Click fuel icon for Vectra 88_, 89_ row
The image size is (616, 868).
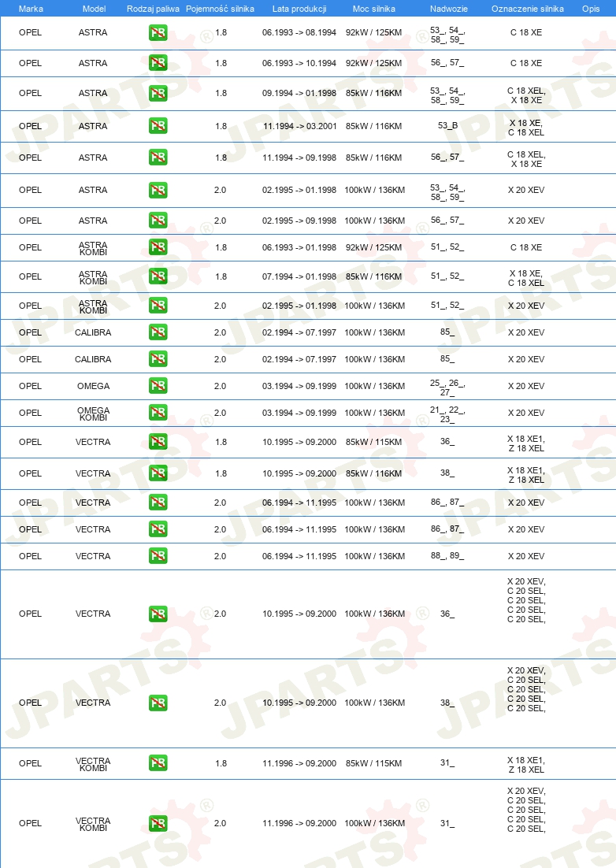[158, 556]
